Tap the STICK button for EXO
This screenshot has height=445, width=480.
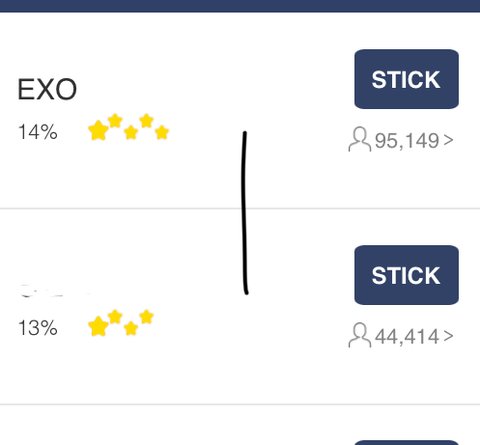406,79
